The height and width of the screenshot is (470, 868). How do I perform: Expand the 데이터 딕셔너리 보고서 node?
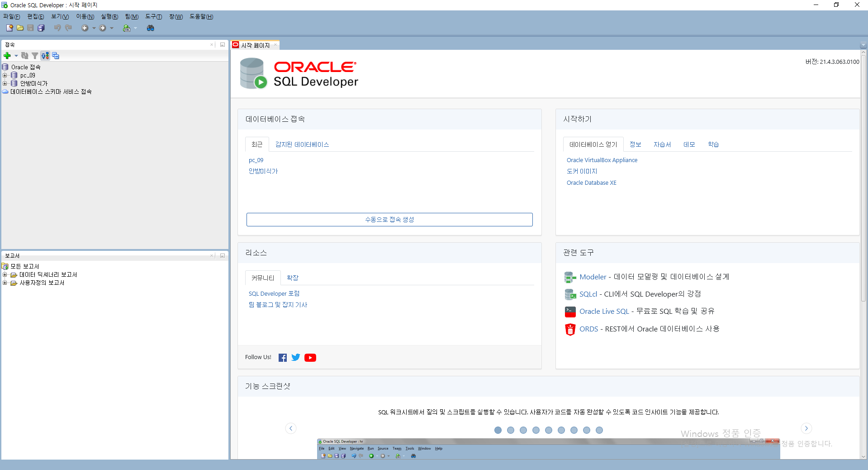click(x=5, y=274)
